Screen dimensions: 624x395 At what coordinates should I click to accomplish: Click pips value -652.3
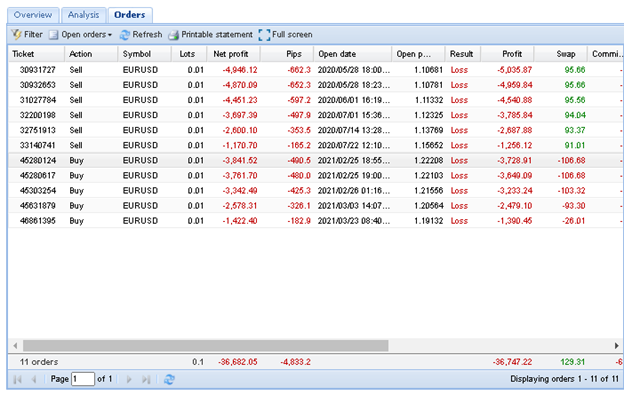299,85
